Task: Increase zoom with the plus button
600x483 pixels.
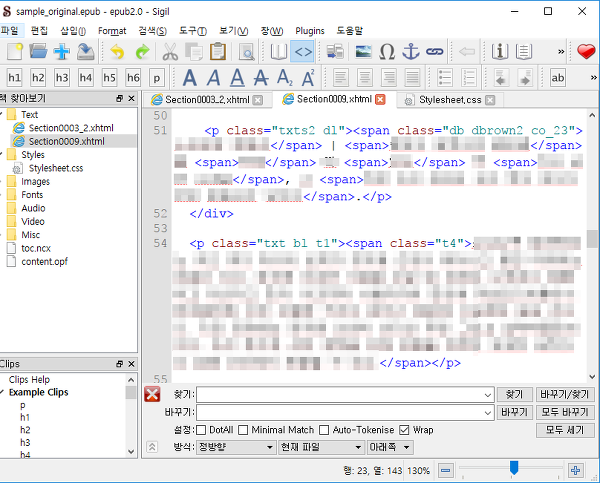Action: pyautogui.click(x=575, y=470)
